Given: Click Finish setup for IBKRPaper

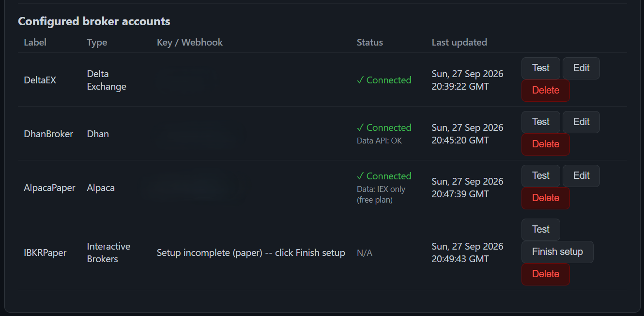Looking at the screenshot, I should pos(557,252).
